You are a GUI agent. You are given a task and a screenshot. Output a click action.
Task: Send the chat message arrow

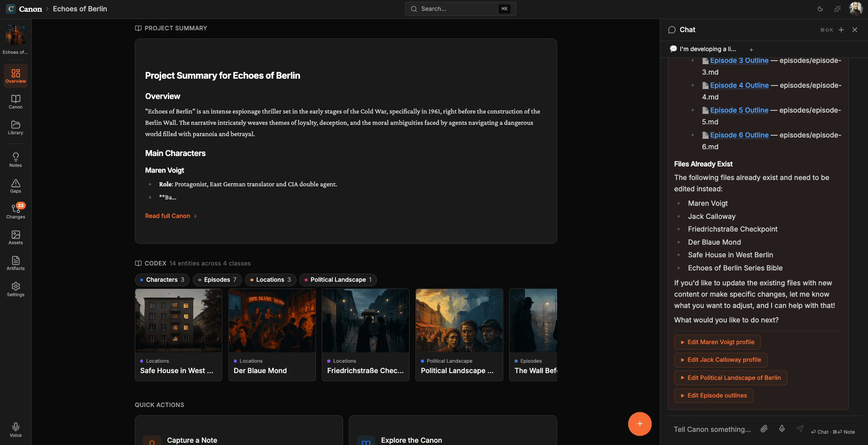[x=800, y=429]
